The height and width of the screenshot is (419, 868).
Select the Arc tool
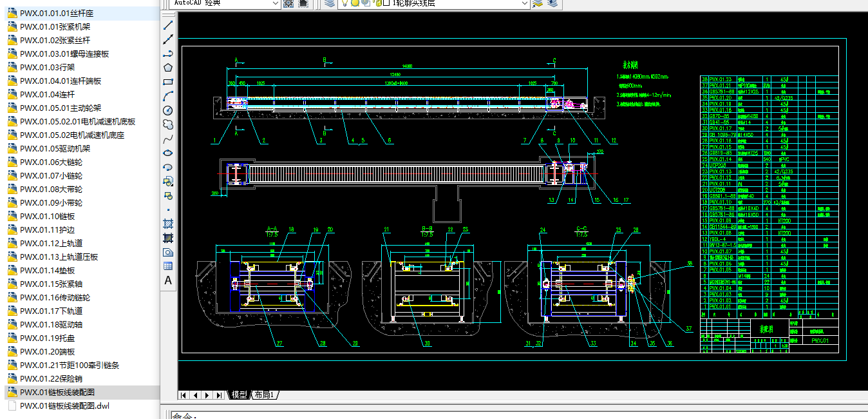[x=168, y=96]
